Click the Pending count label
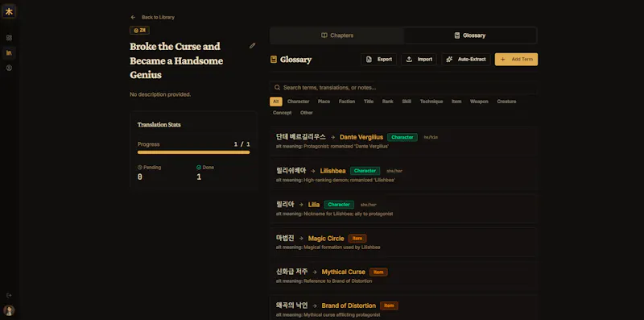Image resolution: width=644 pixels, height=320 pixels. coord(149,168)
